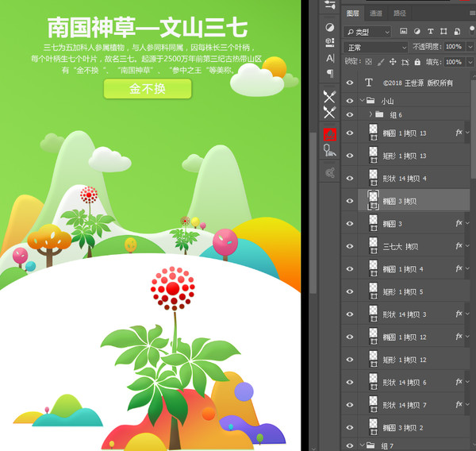The width and height of the screenshot is (476, 451).
Task: Hide the 椭圆 3 拷贝 2 layer
Action: tap(350, 427)
